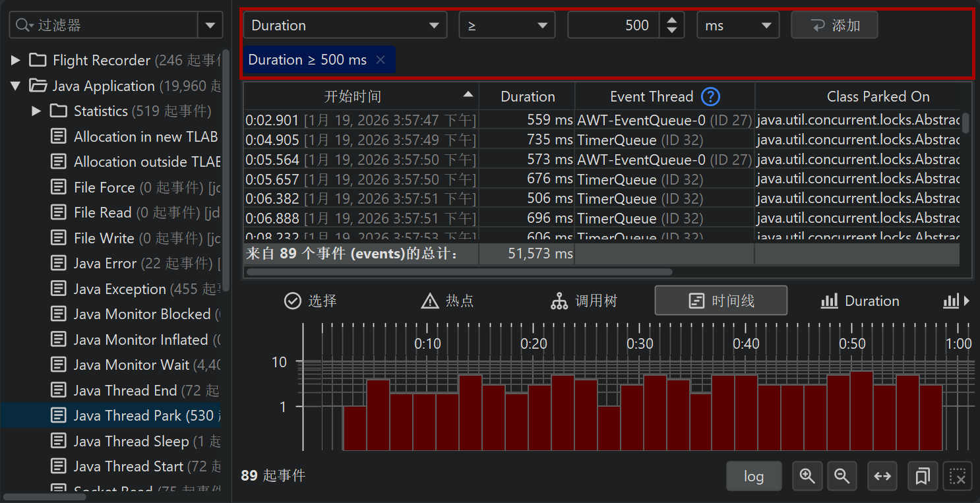Open the ≥ comparison operator dropdown
980x503 pixels.
tap(506, 26)
